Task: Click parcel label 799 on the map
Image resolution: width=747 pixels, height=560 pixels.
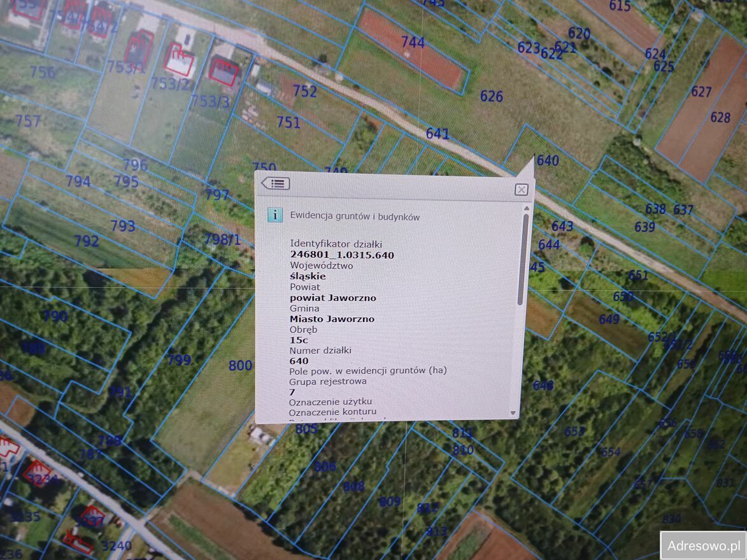Action: coord(180,360)
